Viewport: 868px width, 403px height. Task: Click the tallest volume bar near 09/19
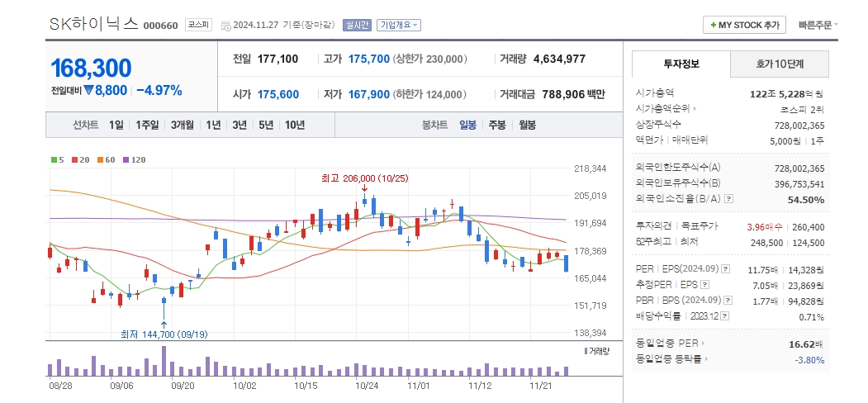(x=164, y=361)
